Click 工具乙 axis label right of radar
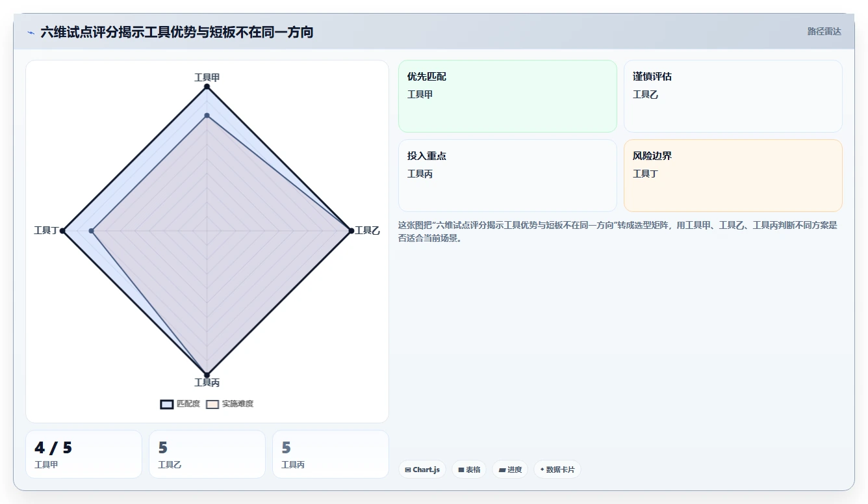Image resolution: width=868 pixels, height=504 pixels. (x=367, y=231)
